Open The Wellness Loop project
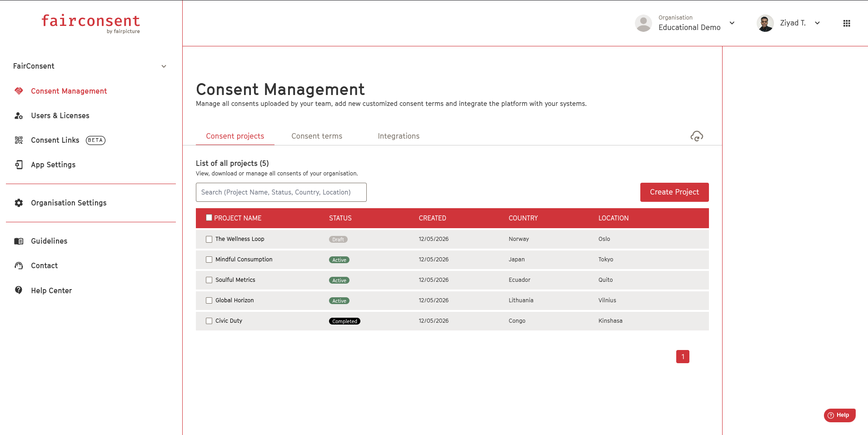The image size is (868, 435). pyautogui.click(x=239, y=239)
